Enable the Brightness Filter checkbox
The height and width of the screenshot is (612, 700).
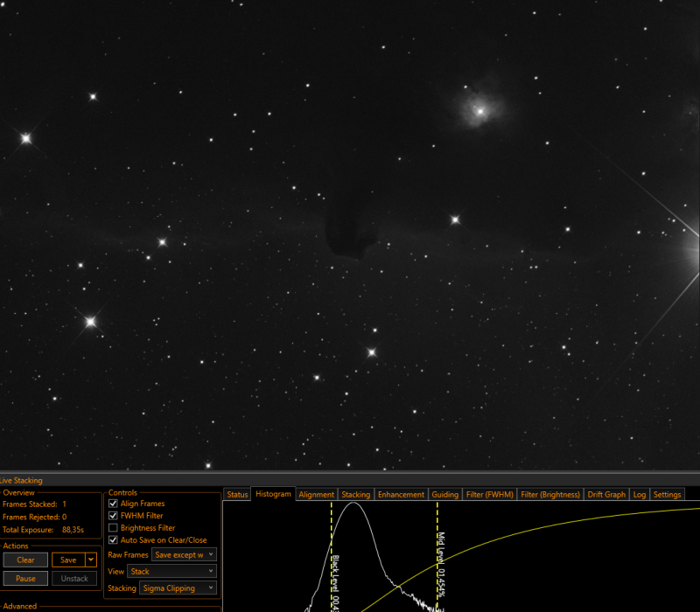113,528
